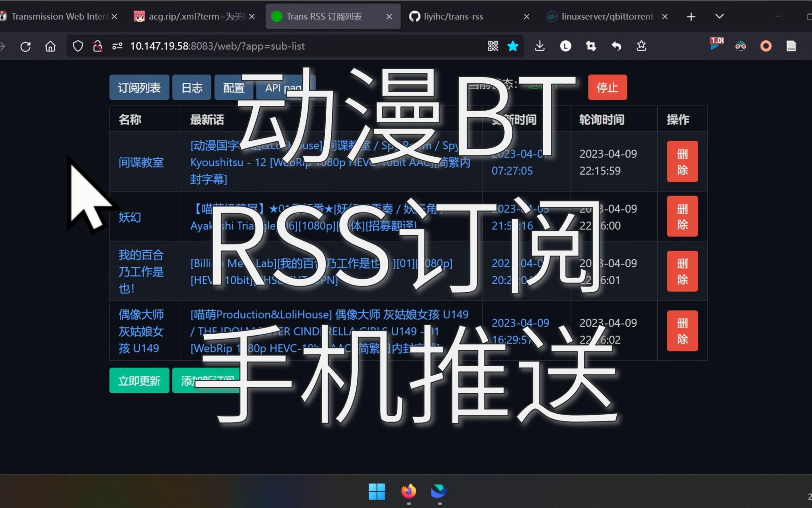Viewport: 812px width, 508px height.
Task: Go to the browser home page icon
Action: coord(50,46)
